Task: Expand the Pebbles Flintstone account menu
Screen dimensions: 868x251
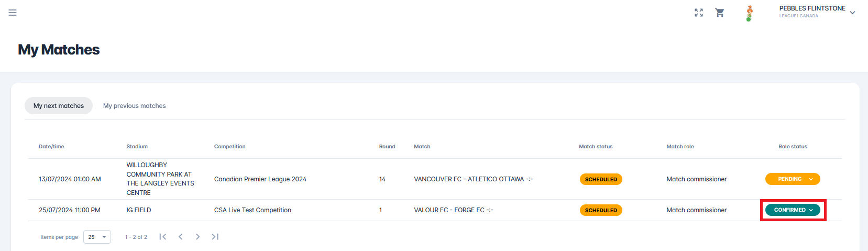Action: pos(852,13)
